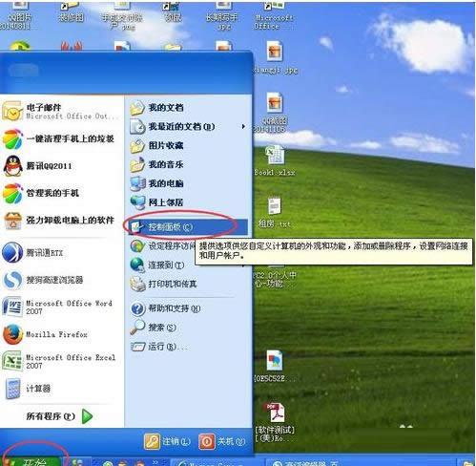Image resolution: width=476 pixels, height=466 pixels.
Task: Select Book1.xlsx desktop file
Action: pos(275,160)
